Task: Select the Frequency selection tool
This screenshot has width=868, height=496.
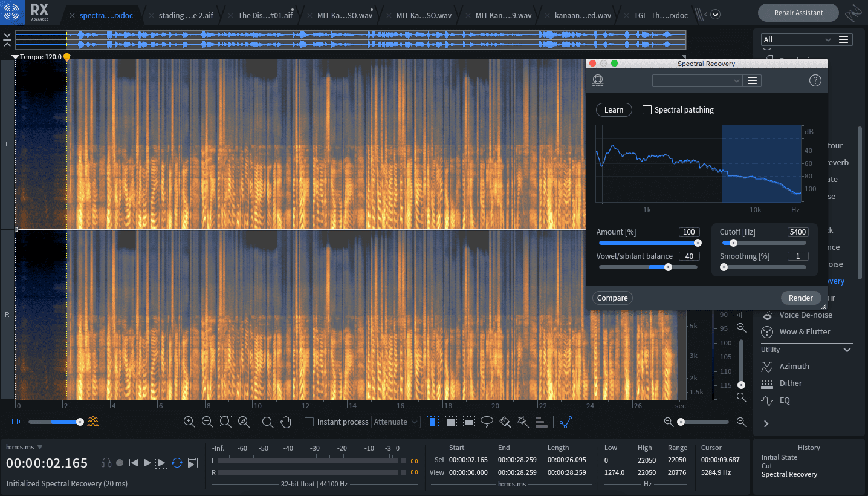Action: tap(469, 422)
